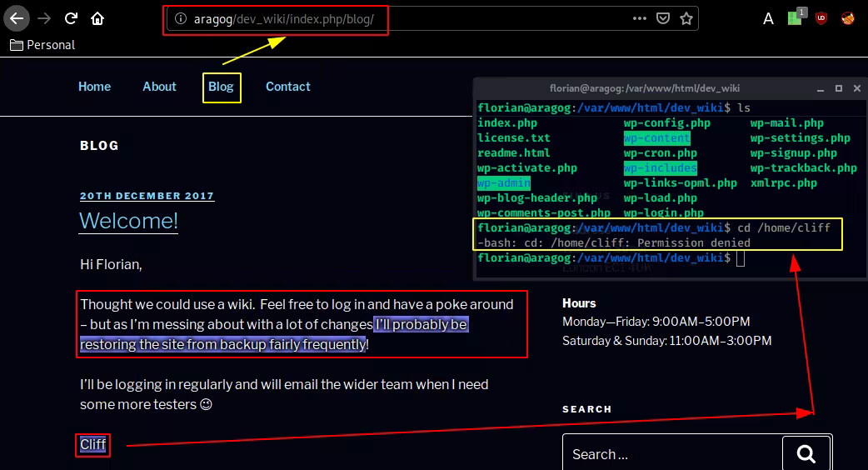
Task: Click the search submit magnifier button
Action: [806, 453]
